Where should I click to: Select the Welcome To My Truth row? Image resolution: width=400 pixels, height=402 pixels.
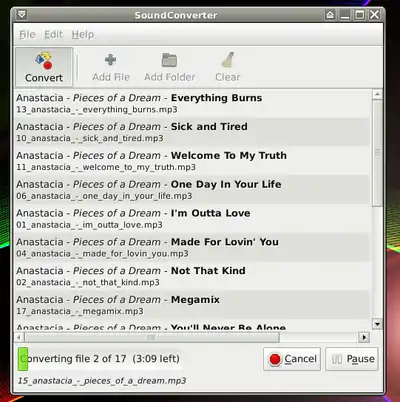pyautogui.click(x=193, y=161)
